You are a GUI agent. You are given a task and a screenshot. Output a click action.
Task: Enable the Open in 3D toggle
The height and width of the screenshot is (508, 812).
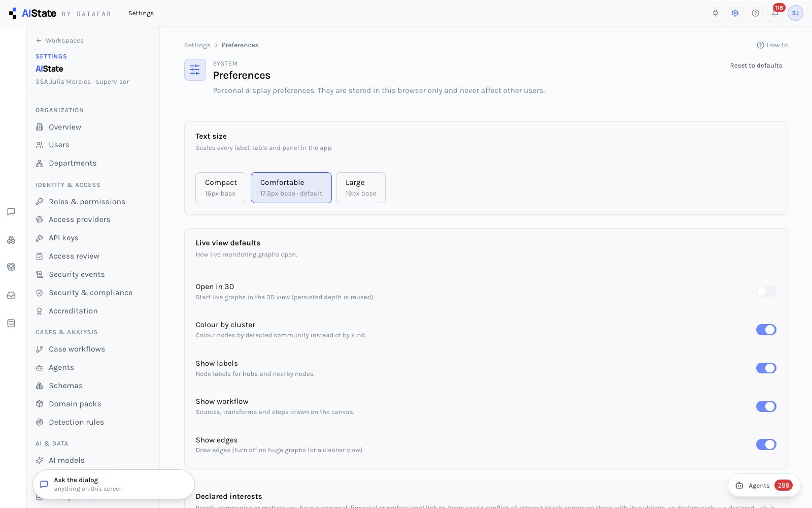click(x=766, y=292)
